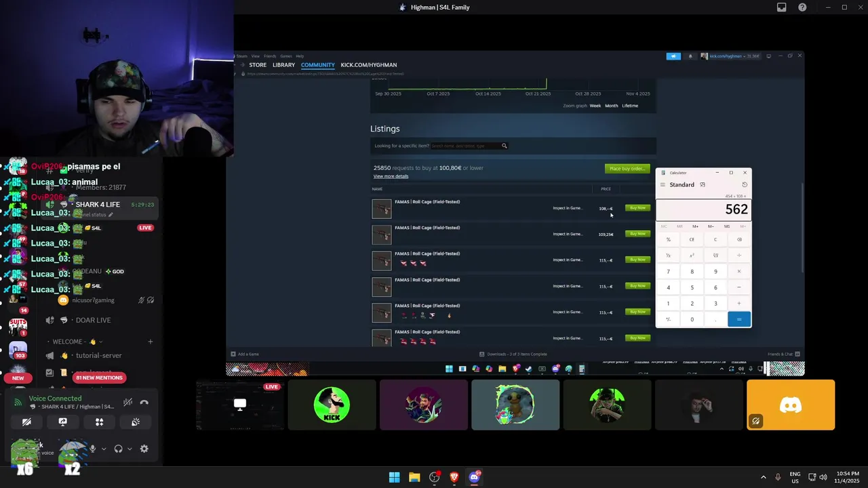
Task: Open the Discord soundboard button
Action: pyautogui.click(x=136, y=422)
